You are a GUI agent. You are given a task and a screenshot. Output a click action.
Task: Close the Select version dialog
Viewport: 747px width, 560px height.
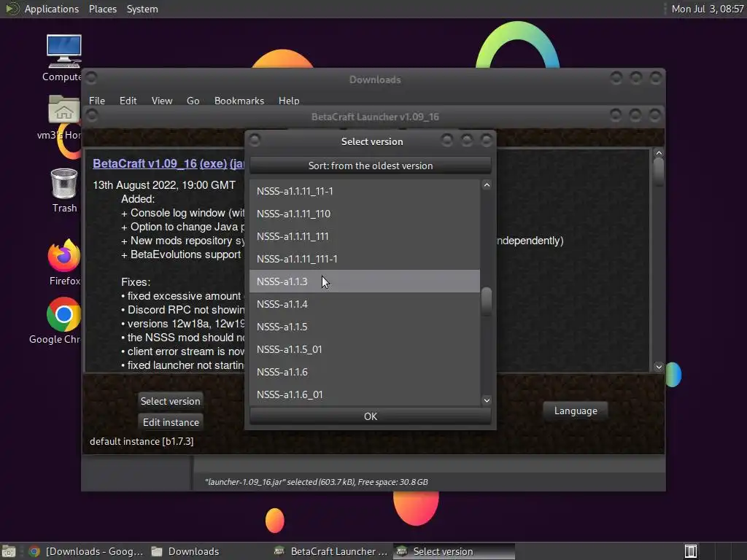pyautogui.click(x=486, y=140)
